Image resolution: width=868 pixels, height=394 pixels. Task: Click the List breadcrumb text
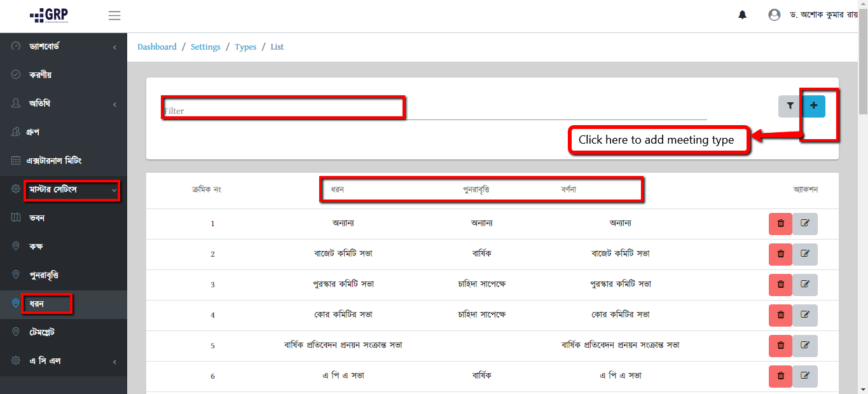pyautogui.click(x=277, y=47)
